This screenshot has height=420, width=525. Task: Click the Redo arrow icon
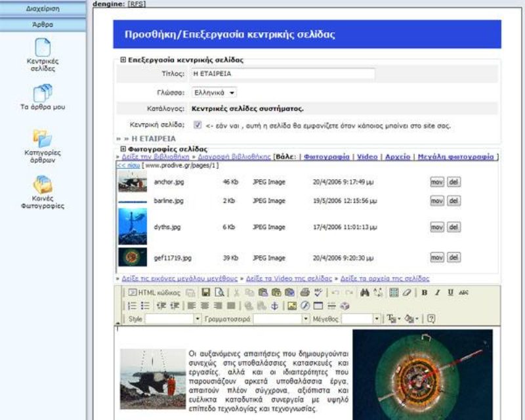tap(349, 293)
